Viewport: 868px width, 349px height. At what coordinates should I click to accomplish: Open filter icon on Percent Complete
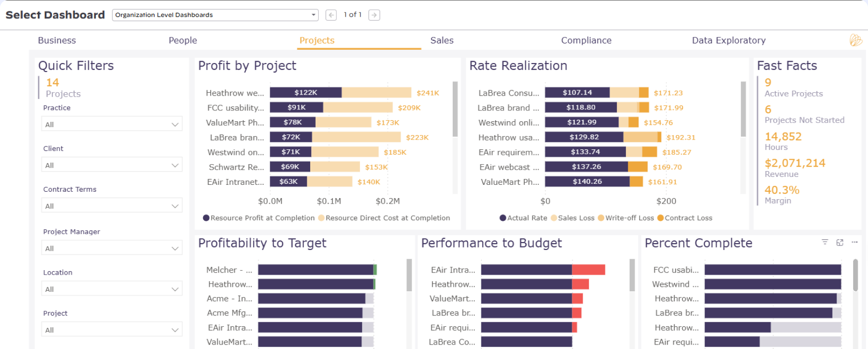click(x=825, y=242)
